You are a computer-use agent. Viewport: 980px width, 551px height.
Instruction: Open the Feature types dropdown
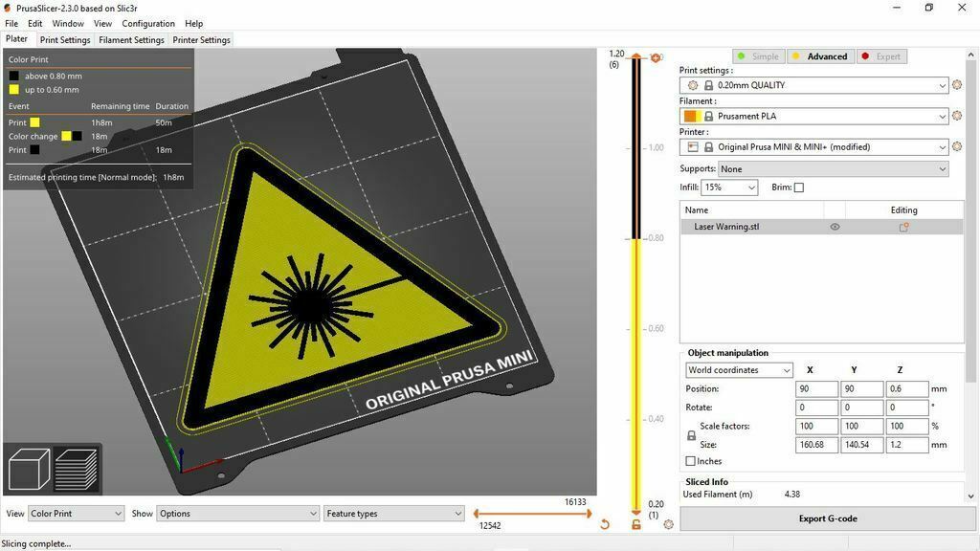point(392,513)
